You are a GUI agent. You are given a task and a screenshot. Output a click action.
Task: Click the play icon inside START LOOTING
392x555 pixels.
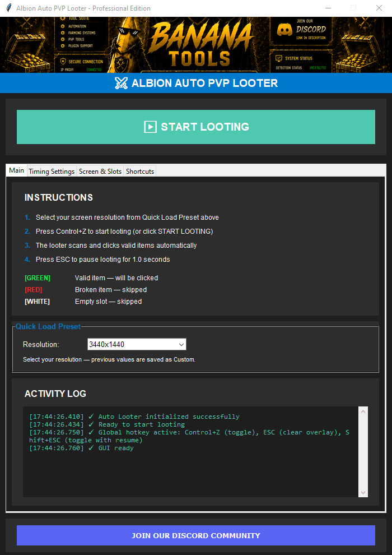point(150,127)
